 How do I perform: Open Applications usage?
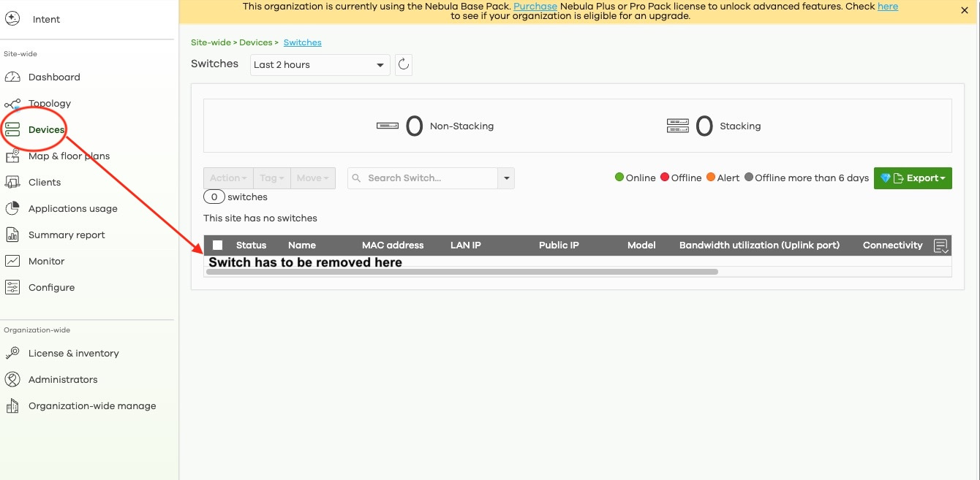click(x=73, y=208)
